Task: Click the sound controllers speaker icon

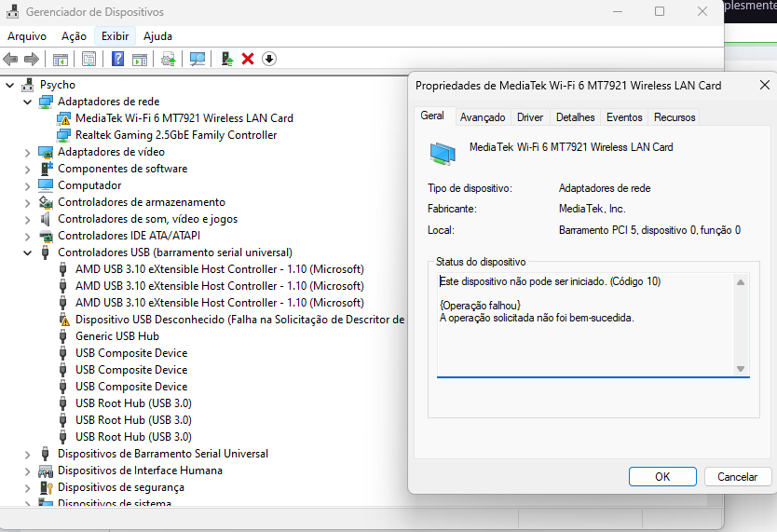Action: (x=45, y=219)
